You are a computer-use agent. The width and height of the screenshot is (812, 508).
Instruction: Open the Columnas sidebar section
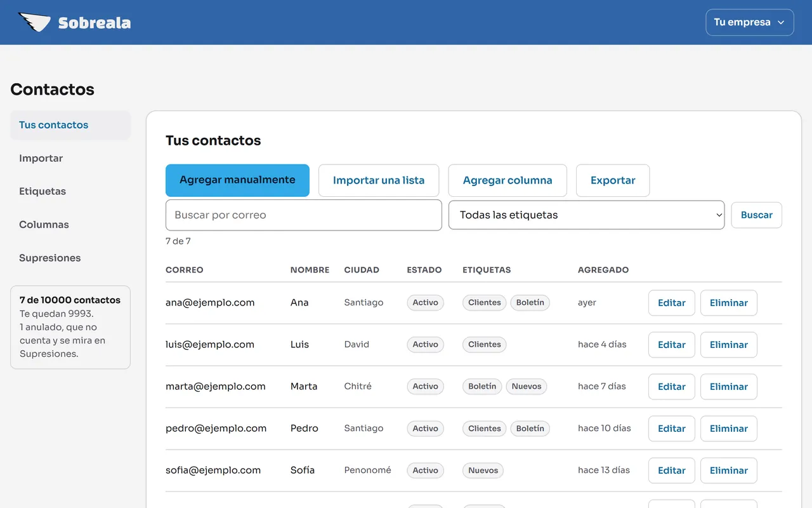click(70, 225)
